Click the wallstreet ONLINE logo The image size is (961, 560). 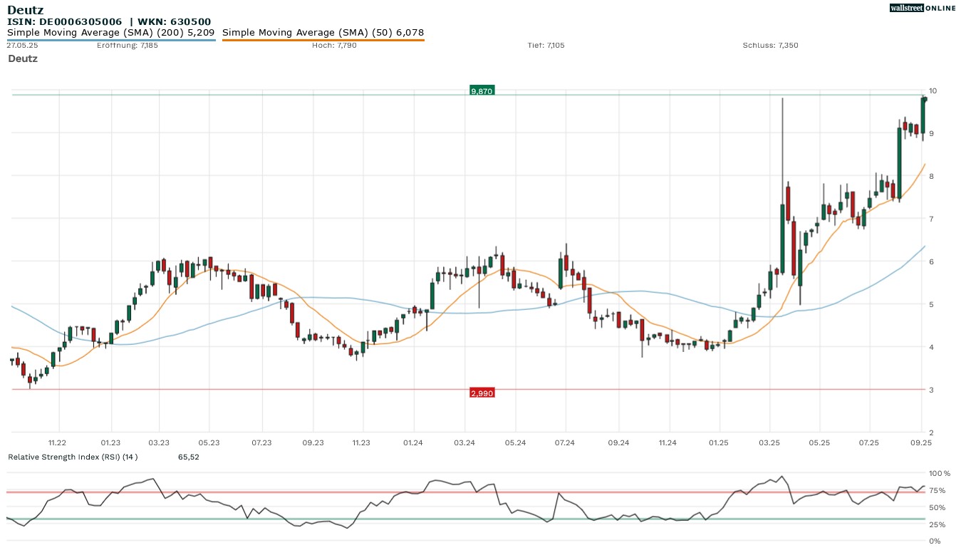point(923,8)
